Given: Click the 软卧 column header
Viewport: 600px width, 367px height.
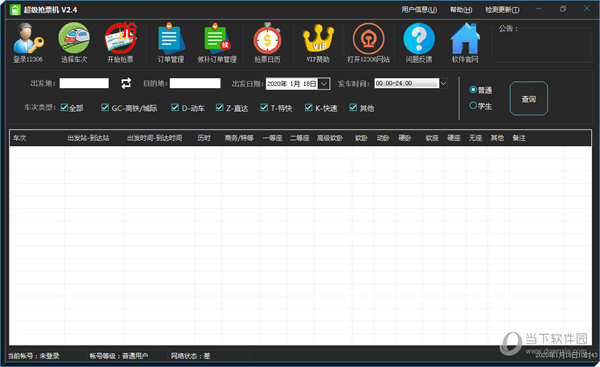Looking at the screenshot, I should pyautogui.click(x=361, y=138).
